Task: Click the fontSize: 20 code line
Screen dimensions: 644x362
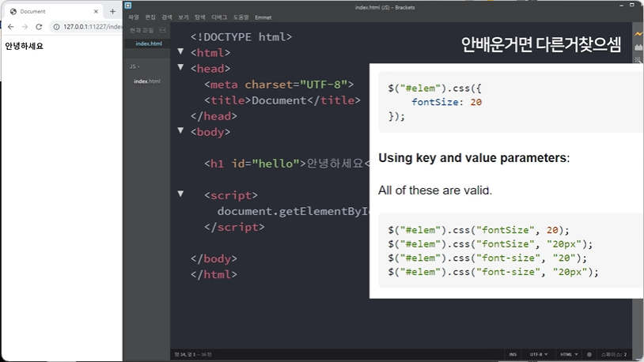Action: tap(446, 102)
